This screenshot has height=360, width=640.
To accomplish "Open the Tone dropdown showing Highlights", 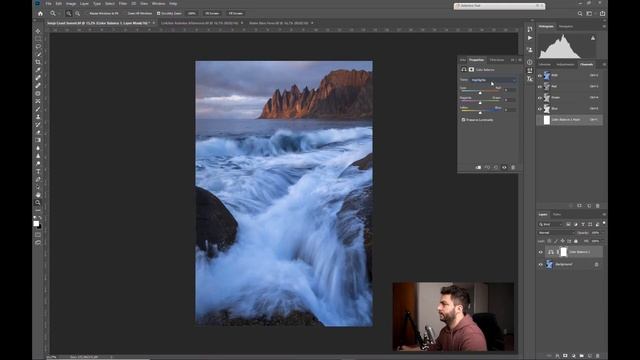I will click(x=493, y=80).
